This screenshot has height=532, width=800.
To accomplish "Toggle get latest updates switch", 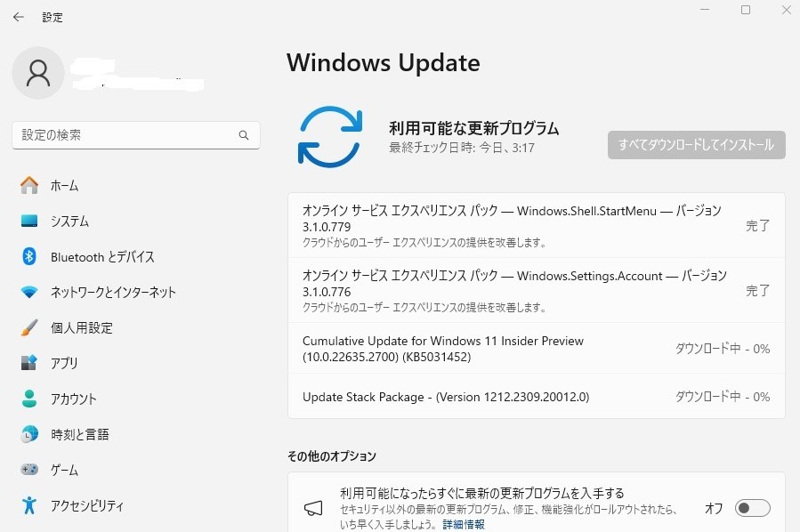I will (752, 508).
